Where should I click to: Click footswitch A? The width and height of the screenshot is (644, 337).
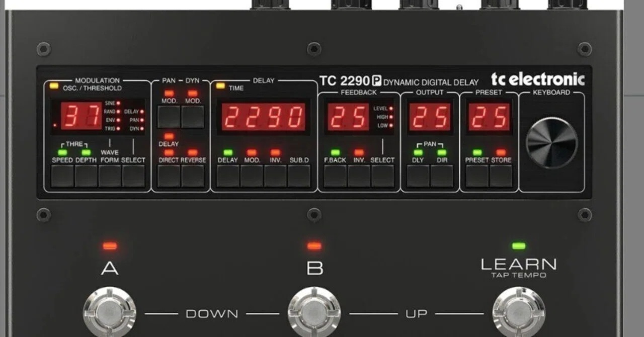pyautogui.click(x=109, y=313)
